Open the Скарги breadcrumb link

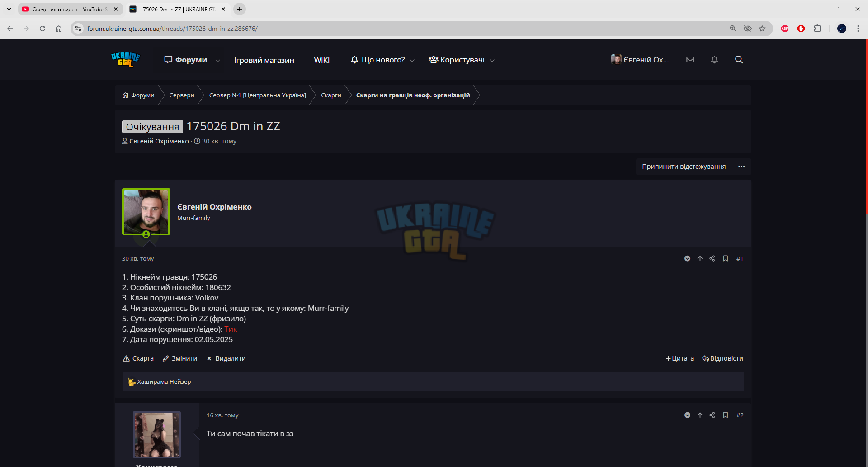pos(331,95)
